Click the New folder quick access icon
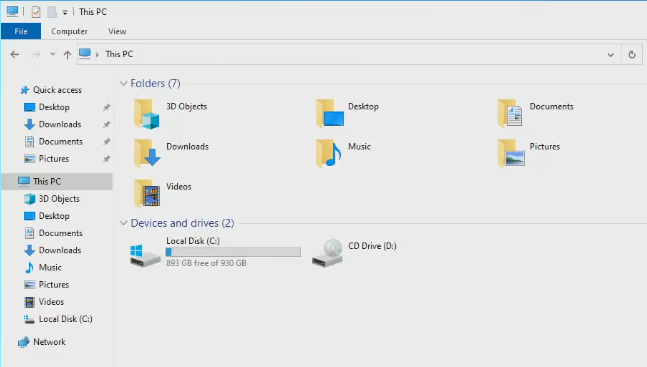This screenshot has width=647, height=367. pyautogui.click(x=52, y=12)
